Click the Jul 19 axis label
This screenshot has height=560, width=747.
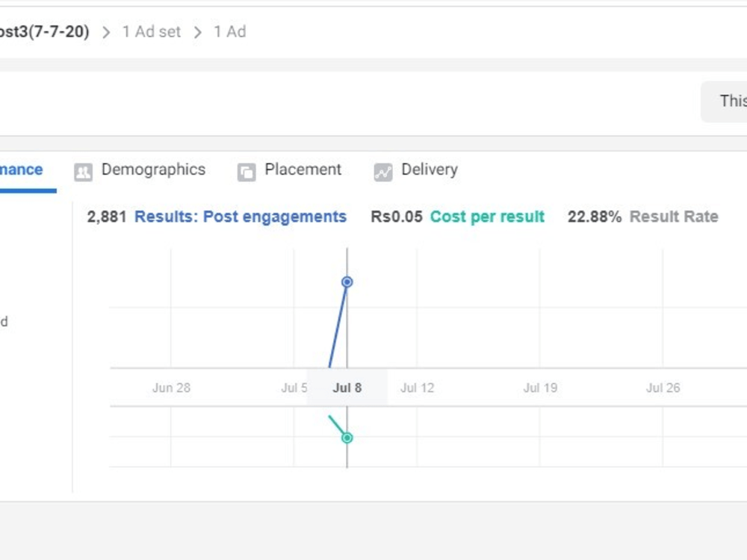(540, 388)
